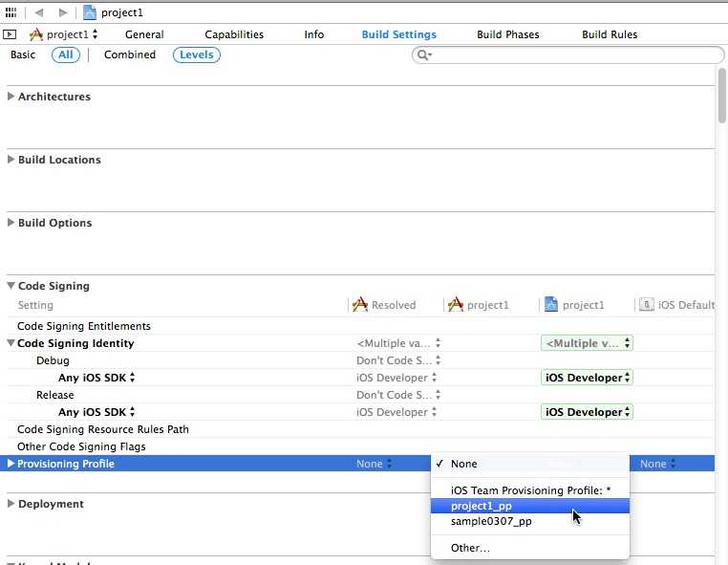Click the project1 project column icon
The height and width of the screenshot is (565, 728).
pyautogui.click(x=550, y=305)
